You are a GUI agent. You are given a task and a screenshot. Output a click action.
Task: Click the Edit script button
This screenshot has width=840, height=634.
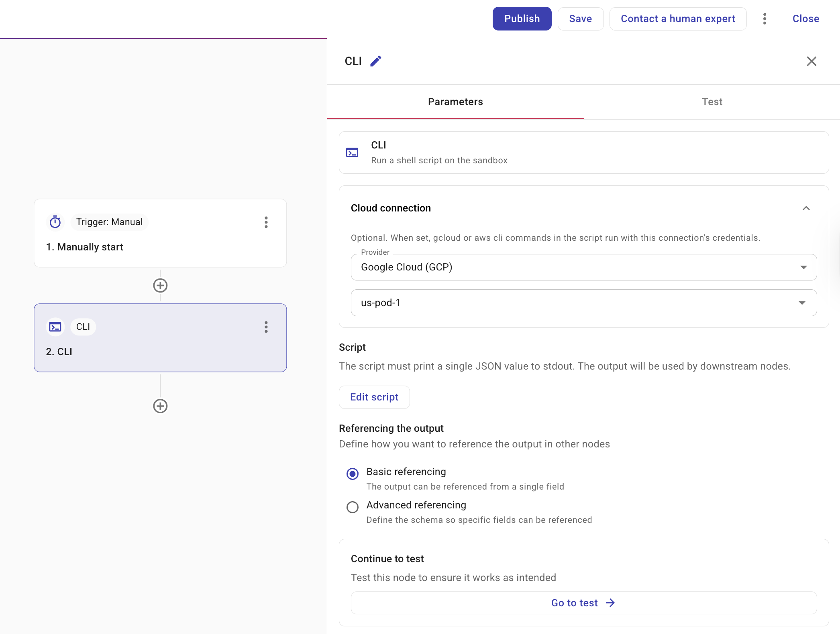point(374,397)
